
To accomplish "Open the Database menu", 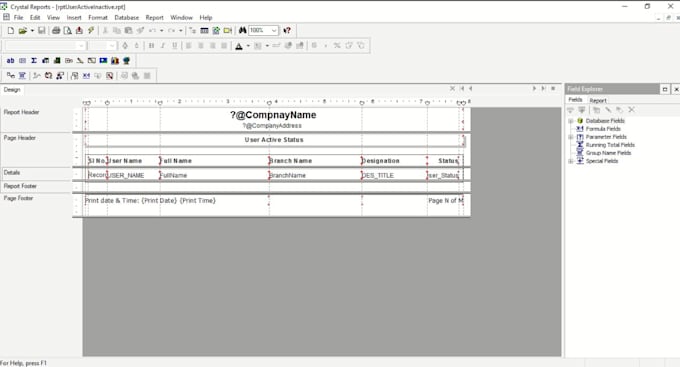I will click(x=127, y=18).
